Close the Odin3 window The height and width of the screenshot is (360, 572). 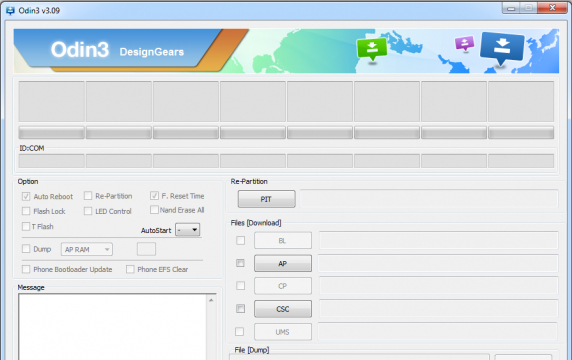(x=552, y=8)
